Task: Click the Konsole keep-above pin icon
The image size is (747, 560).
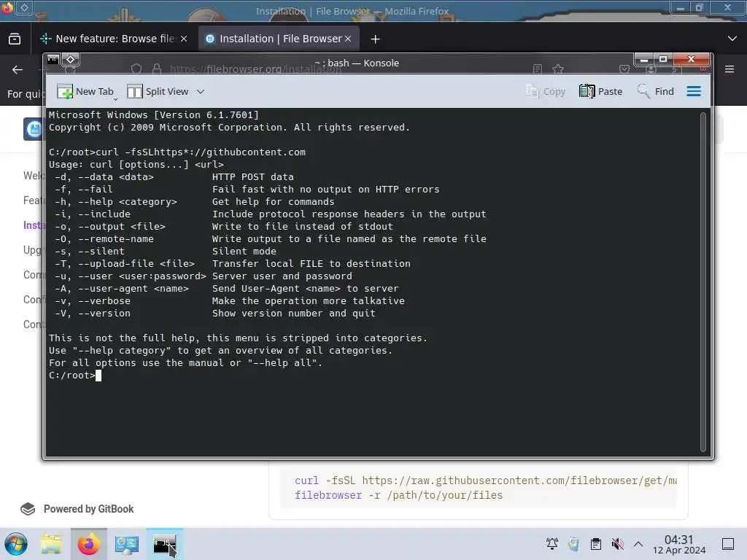Action: click(x=71, y=60)
